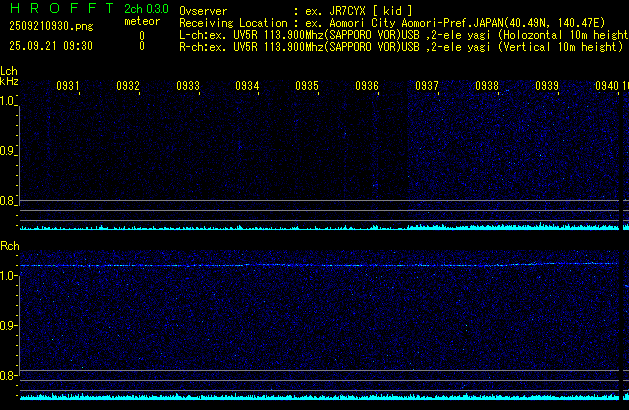629x410 pixels.
Task: Select the 0939 time marker
Action: 547,87
